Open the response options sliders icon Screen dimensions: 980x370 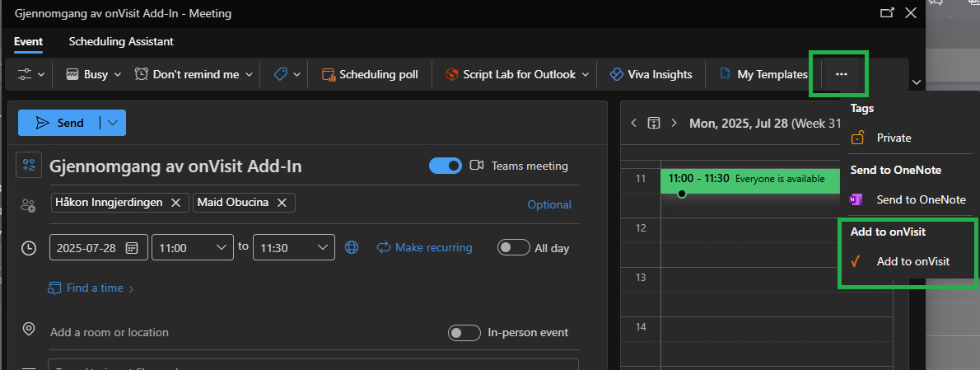(x=25, y=74)
